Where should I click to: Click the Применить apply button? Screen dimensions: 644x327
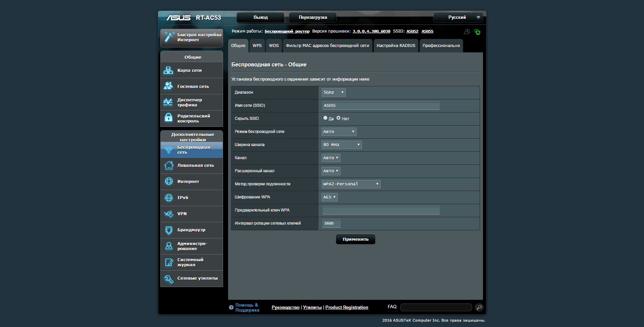coord(356,239)
